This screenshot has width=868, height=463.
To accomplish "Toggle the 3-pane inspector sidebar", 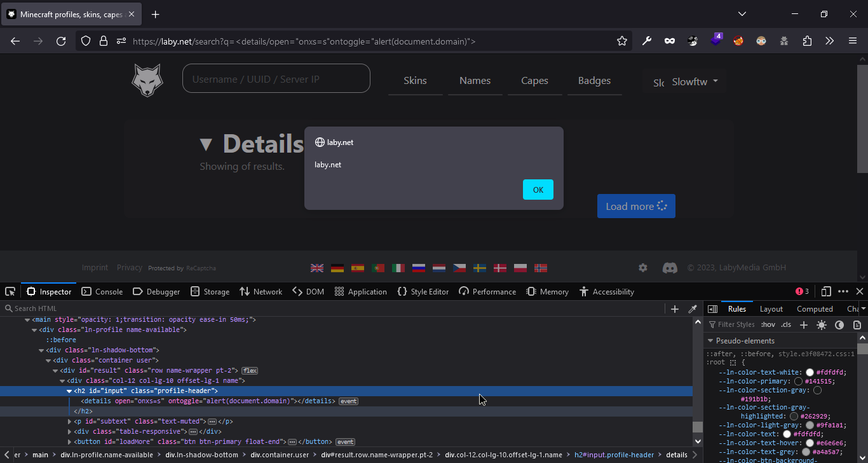I will [712, 308].
